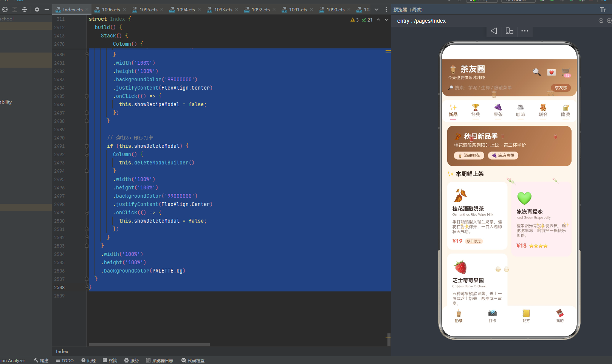Toggle the previewer multi-device view icon
The width and height of the screenshot is (612, 364).
[x=510, y=31]
